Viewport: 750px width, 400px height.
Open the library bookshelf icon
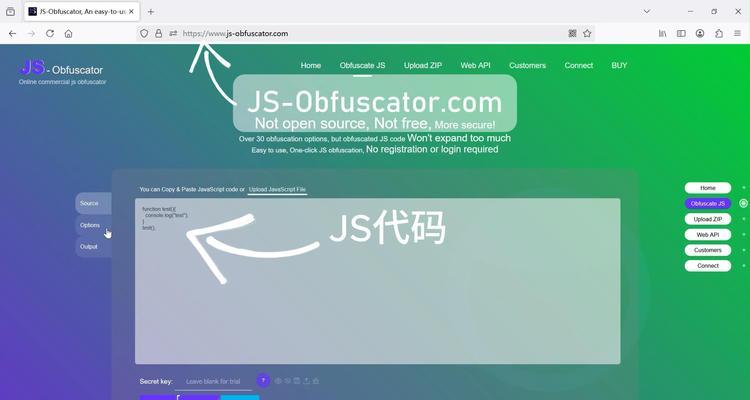point(662,33)
